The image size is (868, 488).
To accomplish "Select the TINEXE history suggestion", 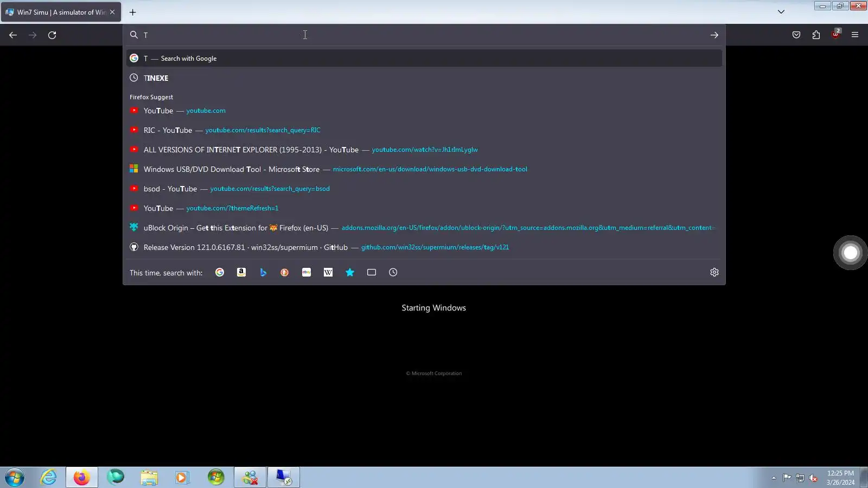I will [424, 78].
